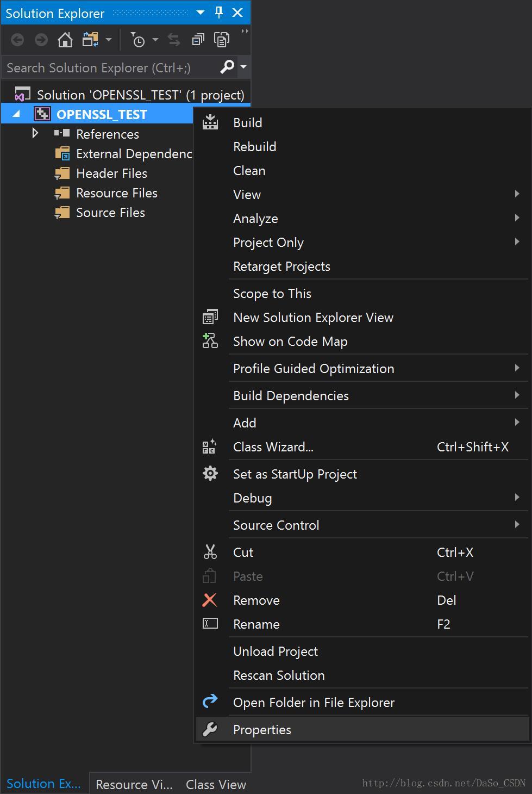The image size is (532, 794).
Task: Click the Forward navigation arrow in toolbar
Action: click(41, 40)
